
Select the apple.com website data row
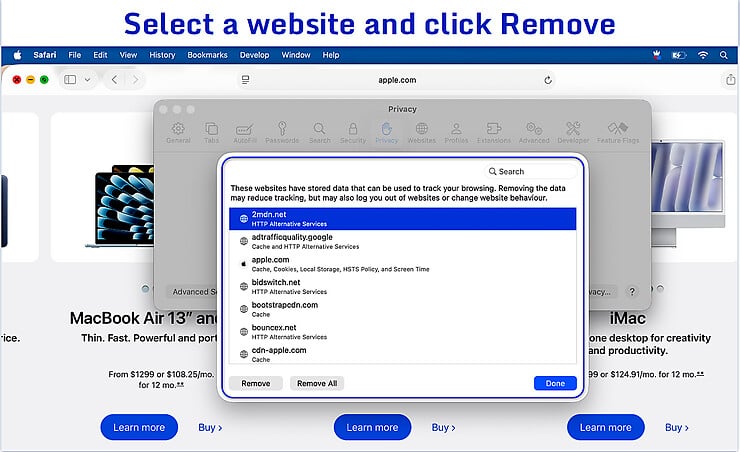click(x=403, y=264)
